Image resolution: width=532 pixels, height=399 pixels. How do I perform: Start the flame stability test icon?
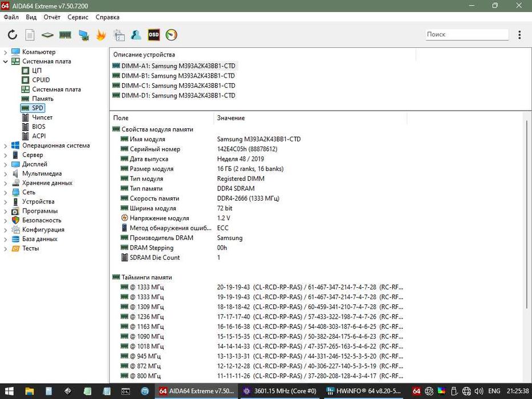click(101, 35)
